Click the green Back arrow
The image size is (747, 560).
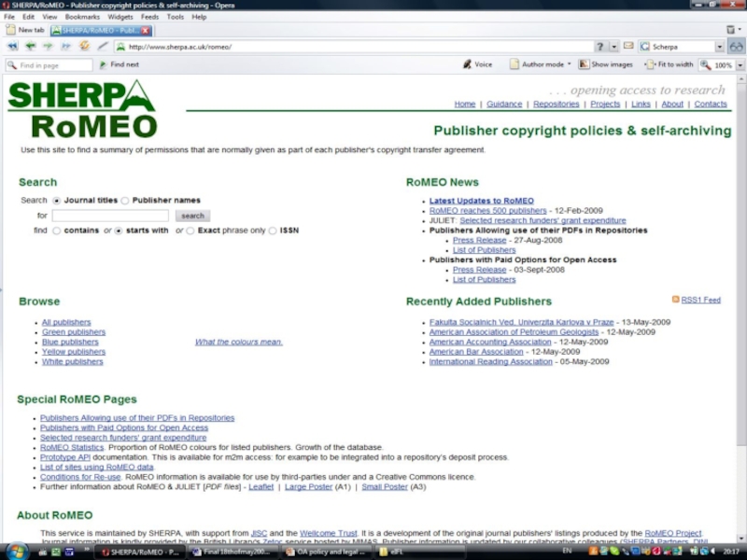coord(30,46)
